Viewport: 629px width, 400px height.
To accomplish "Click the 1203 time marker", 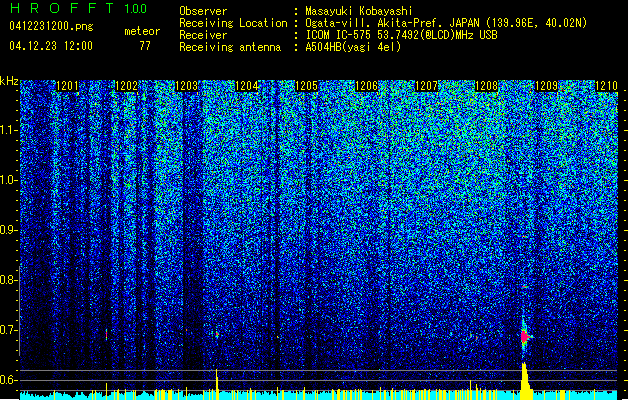I will click(x=187, y=86).
